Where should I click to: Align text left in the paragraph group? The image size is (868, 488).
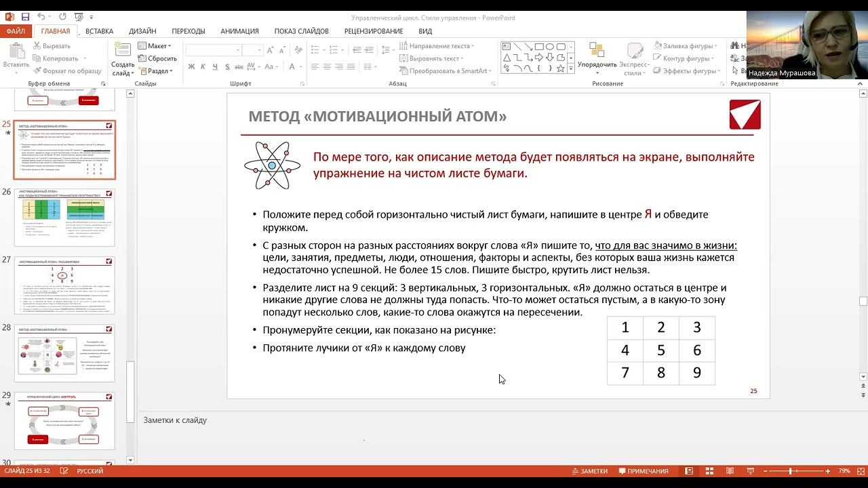(314, 66)
